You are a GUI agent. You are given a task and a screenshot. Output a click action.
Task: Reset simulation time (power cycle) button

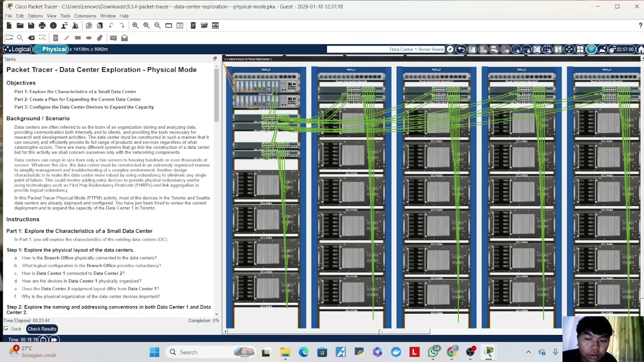point(43,340)
